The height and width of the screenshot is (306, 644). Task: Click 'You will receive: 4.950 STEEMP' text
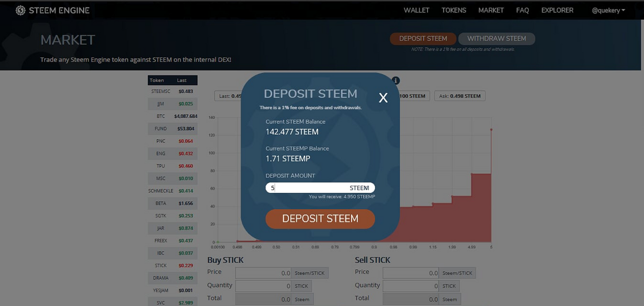click(342, 197)
